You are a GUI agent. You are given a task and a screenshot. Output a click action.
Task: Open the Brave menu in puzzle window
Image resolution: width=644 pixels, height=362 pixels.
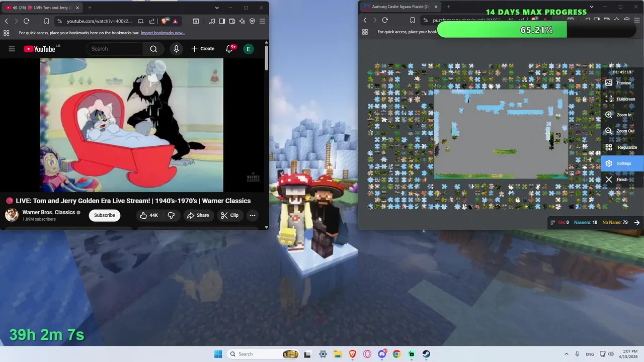tap(637, 20)
